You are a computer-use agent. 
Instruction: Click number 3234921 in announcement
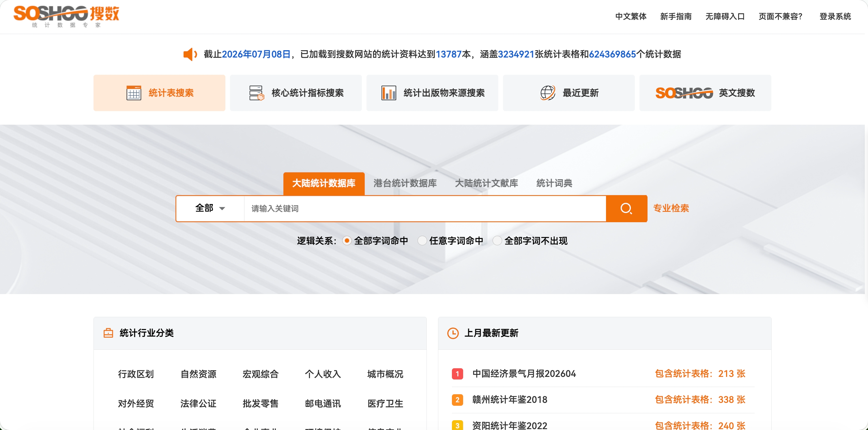coord(516,54)
